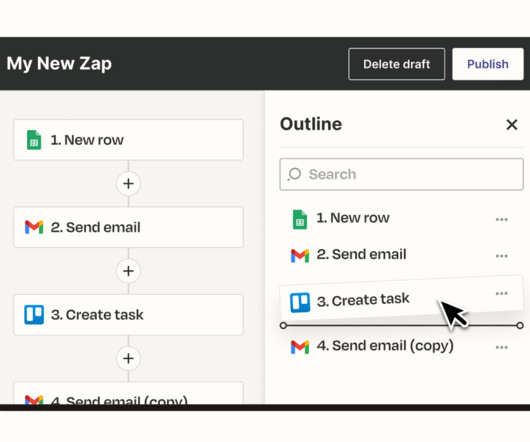Close the Outline panel
Image resolution: width=530 pixels, height=442 pixels.
tap(512, 124)
